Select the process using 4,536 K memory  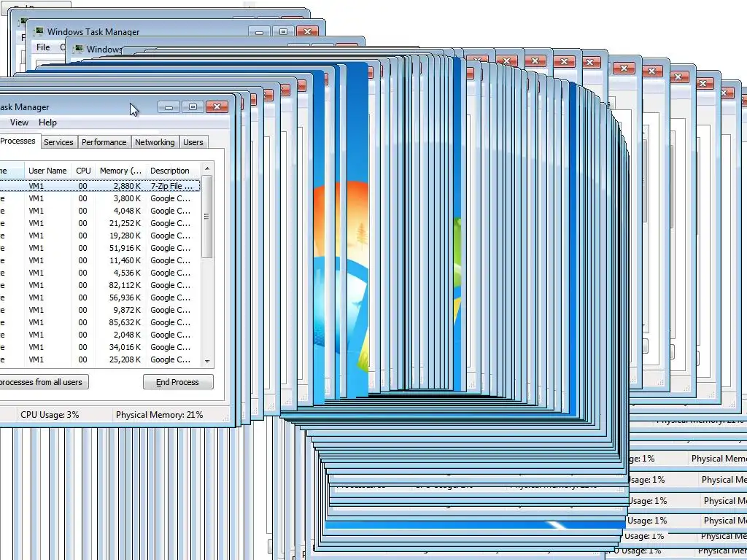99,273
